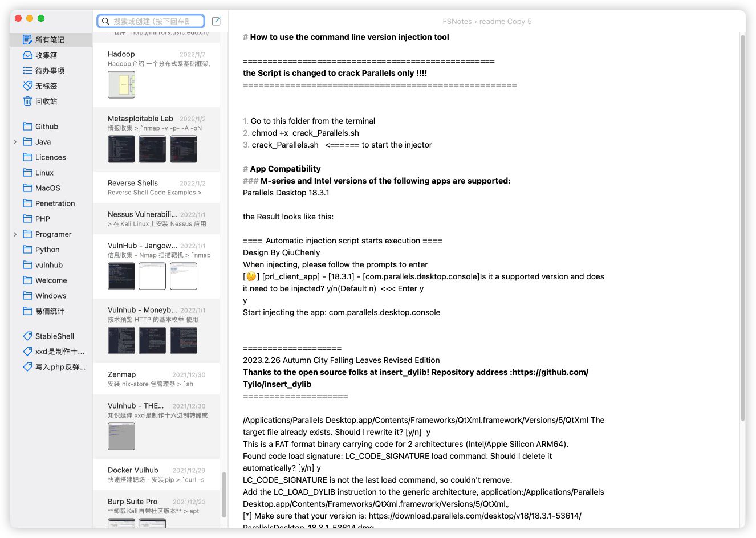This screenshot has width=756, height=538.
Task: Click first Metasploitable Lab thumbnail
Action: [121, 149]
